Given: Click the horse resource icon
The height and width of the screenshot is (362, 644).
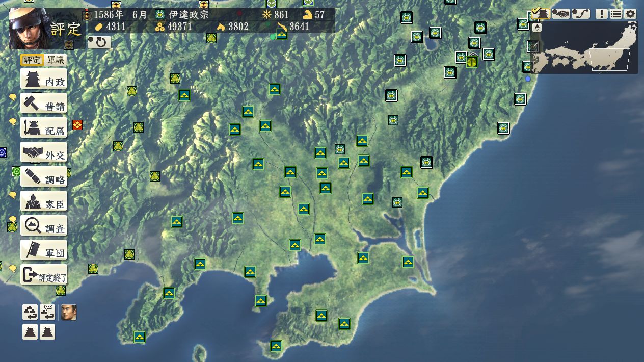Looking at the screenshot, I should (221, 26).
